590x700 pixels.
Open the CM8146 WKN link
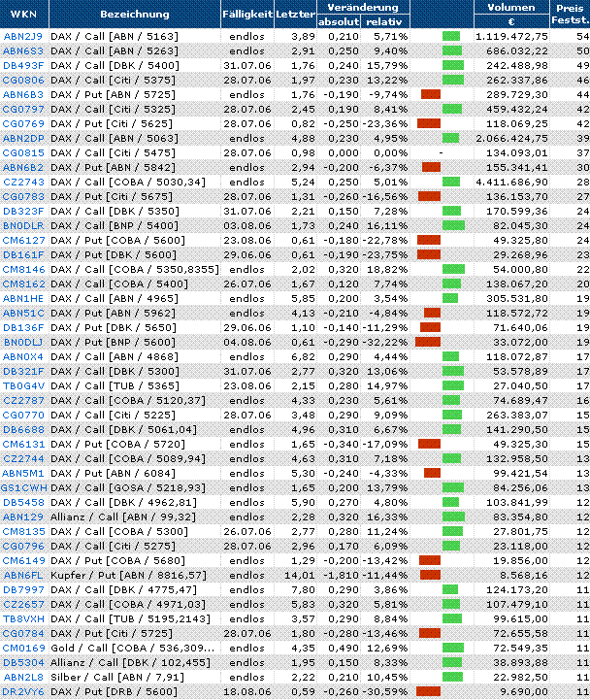pos(23,270)
